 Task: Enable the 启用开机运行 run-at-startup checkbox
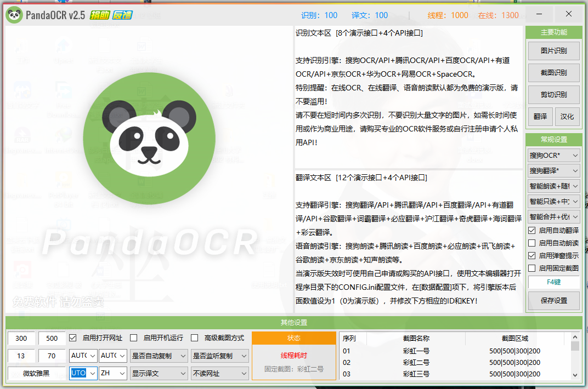133,337
